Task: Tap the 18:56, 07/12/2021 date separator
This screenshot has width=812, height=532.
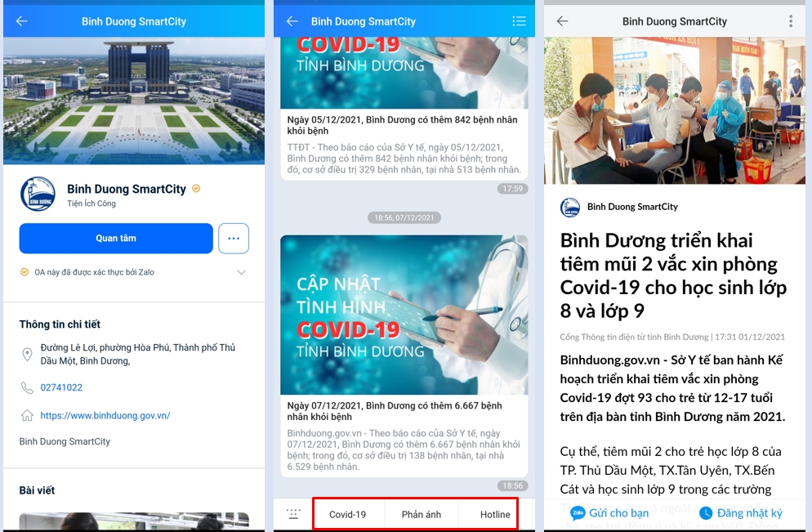Action: coord(404,217)
